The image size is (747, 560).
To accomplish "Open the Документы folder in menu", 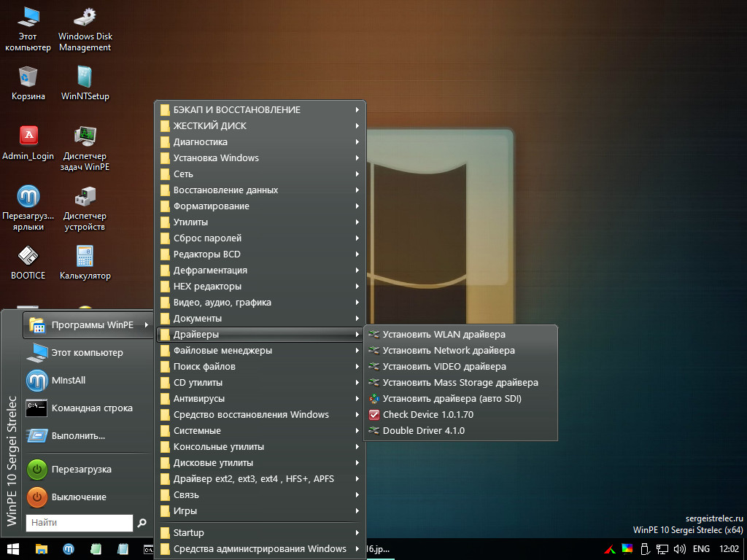I will tap(260, 319).
